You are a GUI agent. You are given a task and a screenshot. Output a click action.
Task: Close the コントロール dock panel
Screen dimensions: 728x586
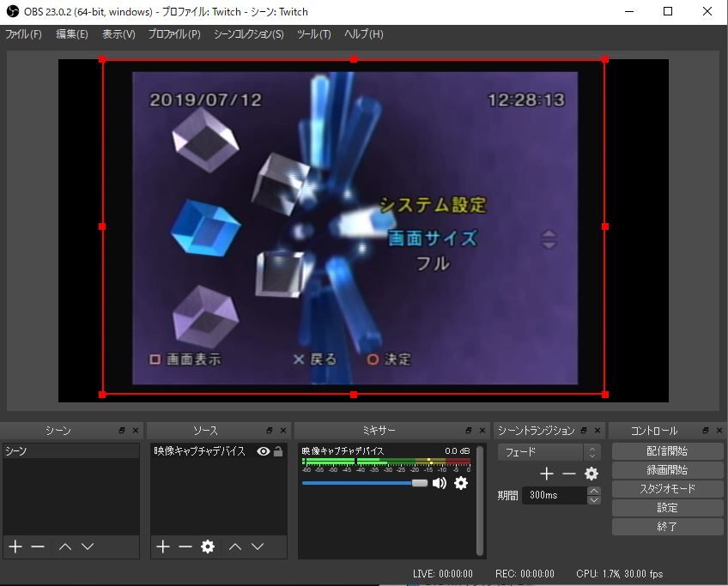click(719, 431)
